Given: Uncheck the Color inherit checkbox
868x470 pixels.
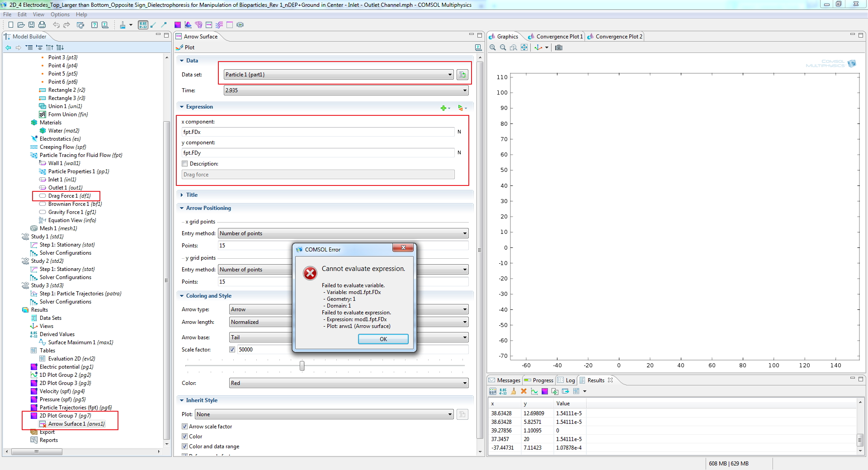Looking at the screenshot, I should [x=184, y=437].
